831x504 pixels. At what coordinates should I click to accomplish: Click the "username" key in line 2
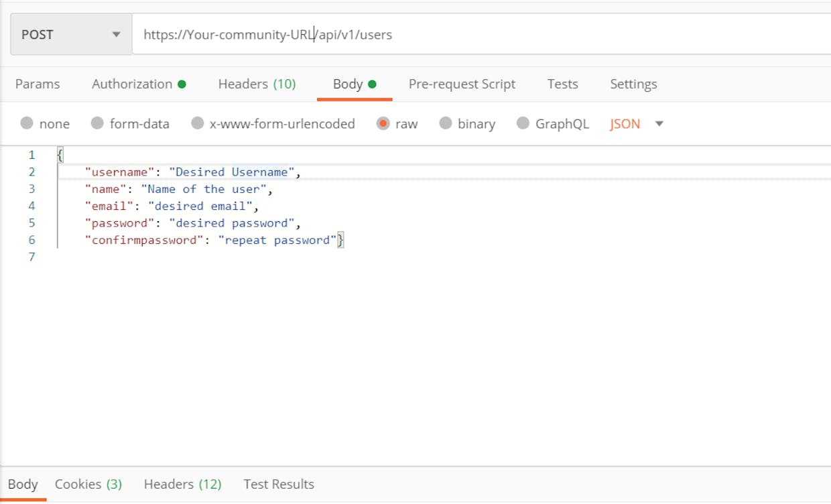[119, 172]
